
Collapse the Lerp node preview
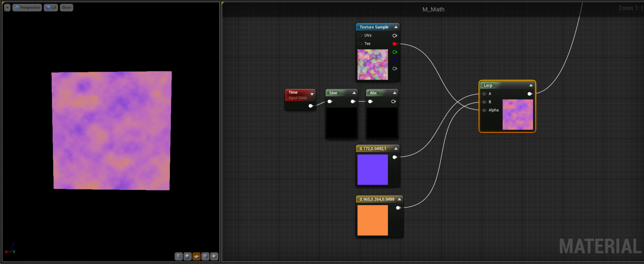tap(531, 85)
